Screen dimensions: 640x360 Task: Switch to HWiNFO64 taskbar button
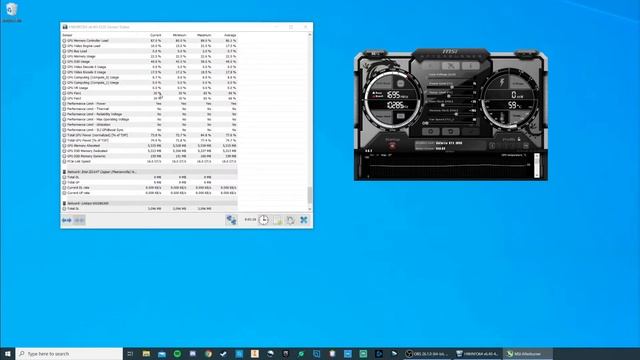[x=477, y=353]
